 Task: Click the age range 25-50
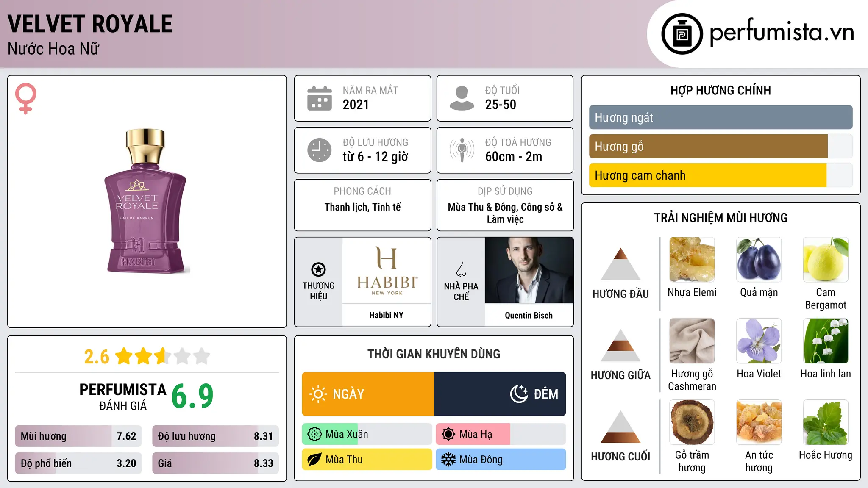click(501, 105)
